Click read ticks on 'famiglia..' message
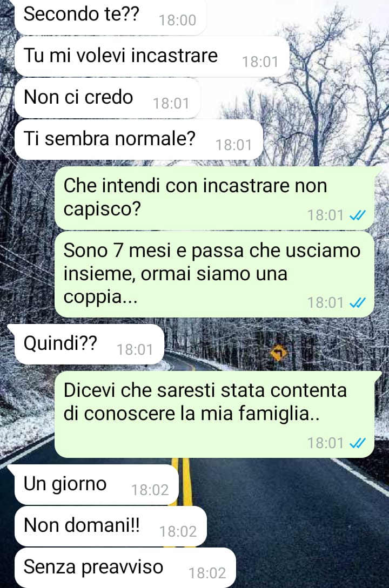Viewport: 389px width, 588px height. [x=357, y=443]
